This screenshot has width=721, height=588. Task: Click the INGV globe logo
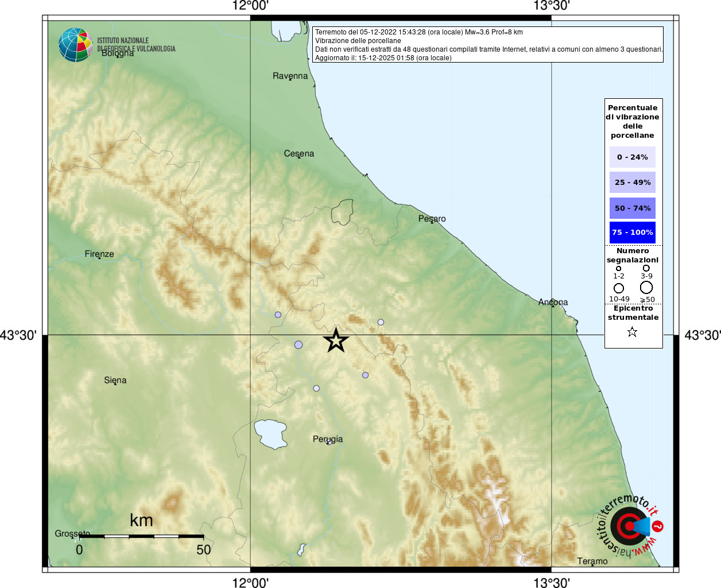pos(75,45)
